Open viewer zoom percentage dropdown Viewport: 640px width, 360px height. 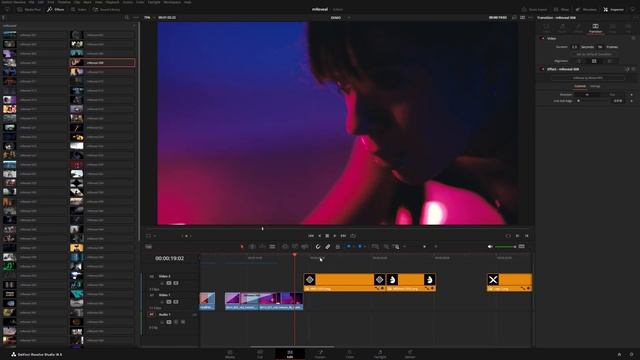tap(149, 18)
